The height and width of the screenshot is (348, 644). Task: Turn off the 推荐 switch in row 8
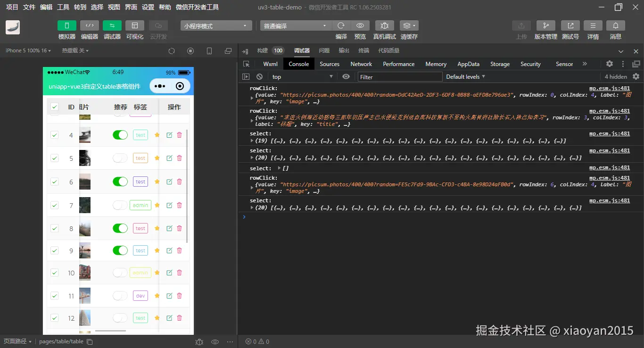coord(120,228)
